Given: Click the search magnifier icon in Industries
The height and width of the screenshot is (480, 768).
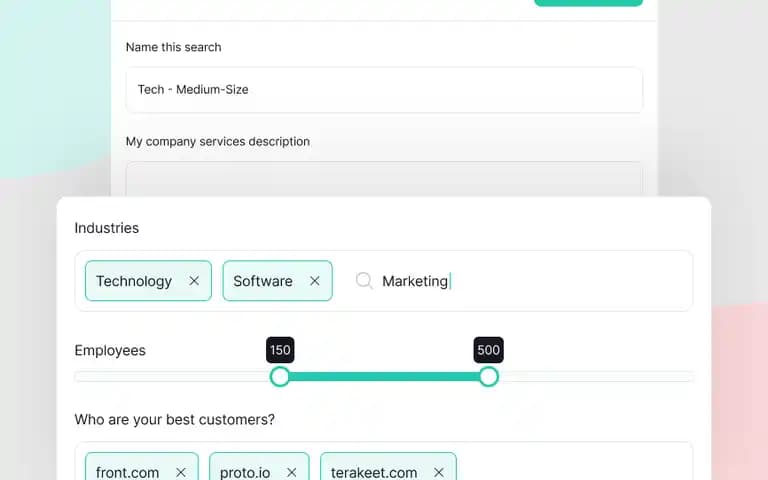Looking at the screenshot, I should [x=364, y=281].
